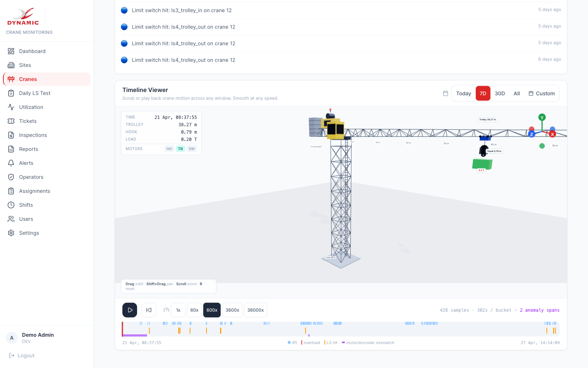Open the Operators menu item
The height and width of the screenshot is (368, 588).
coord(31,177)
